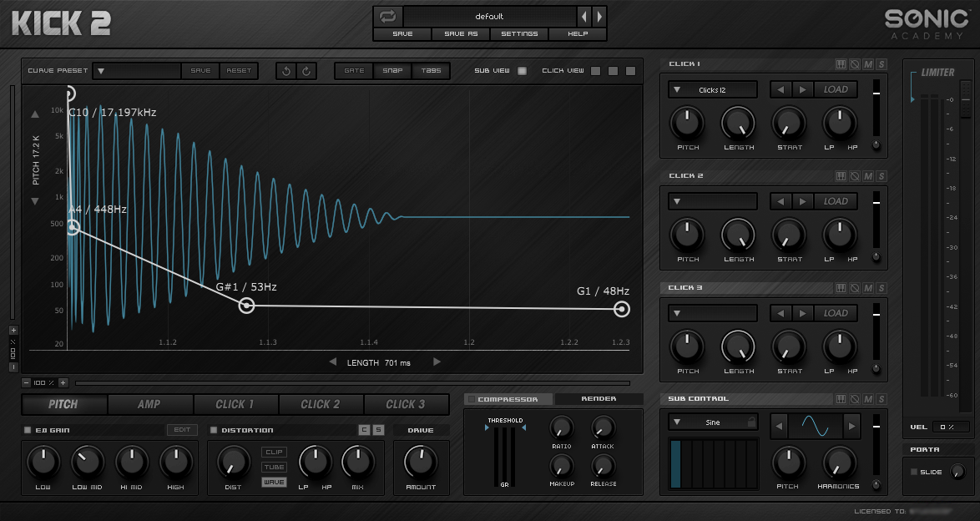Select the WAVE distortion type

[274, 483]
